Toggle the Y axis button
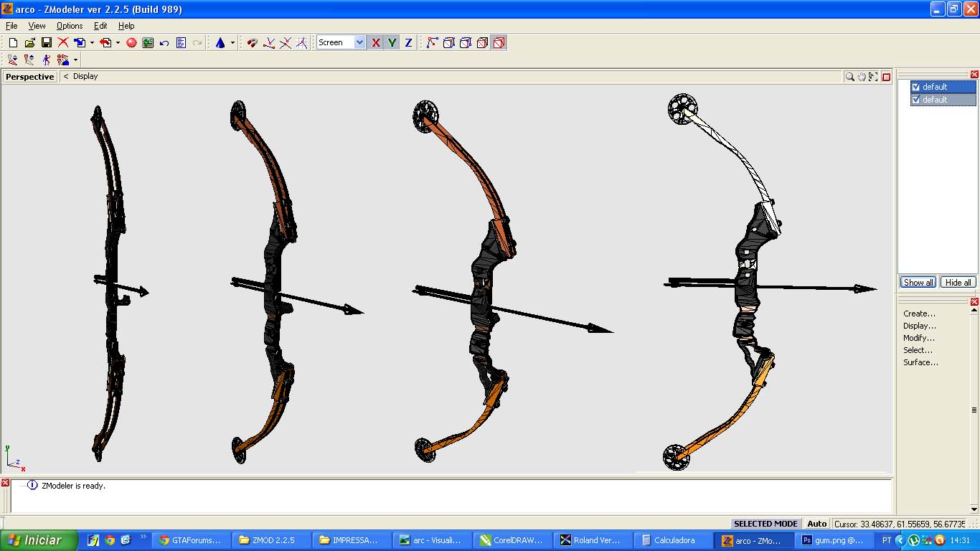 click(392, 43)
